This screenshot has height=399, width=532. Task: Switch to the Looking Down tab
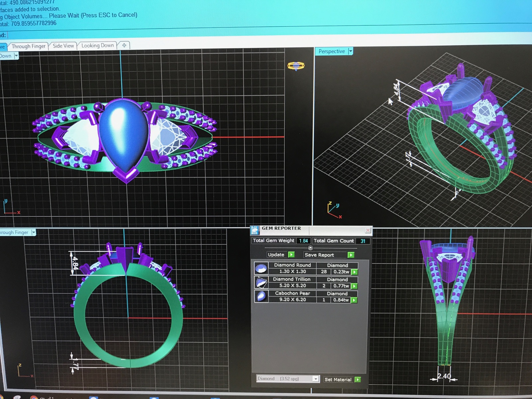(x=97, y=46)
